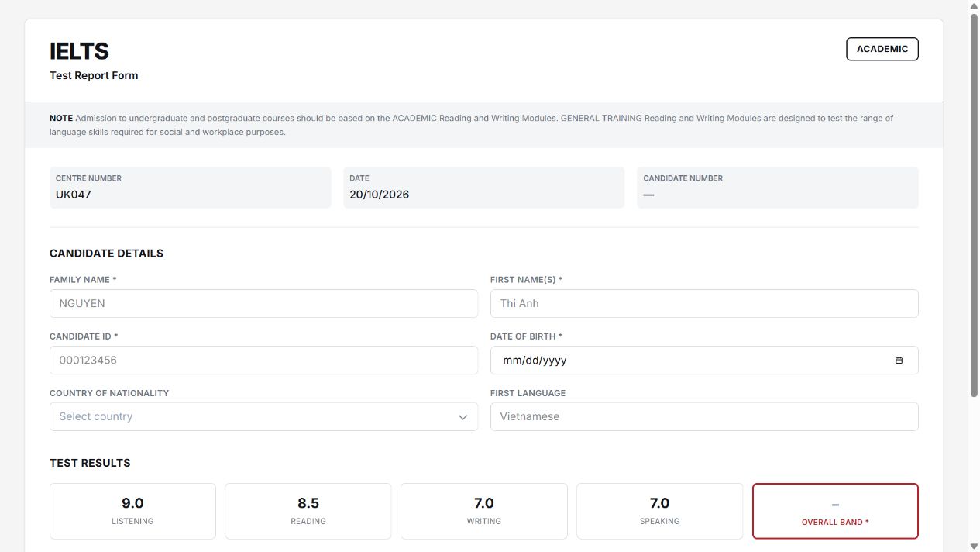Click the Reading 8.5 score card

308,511
